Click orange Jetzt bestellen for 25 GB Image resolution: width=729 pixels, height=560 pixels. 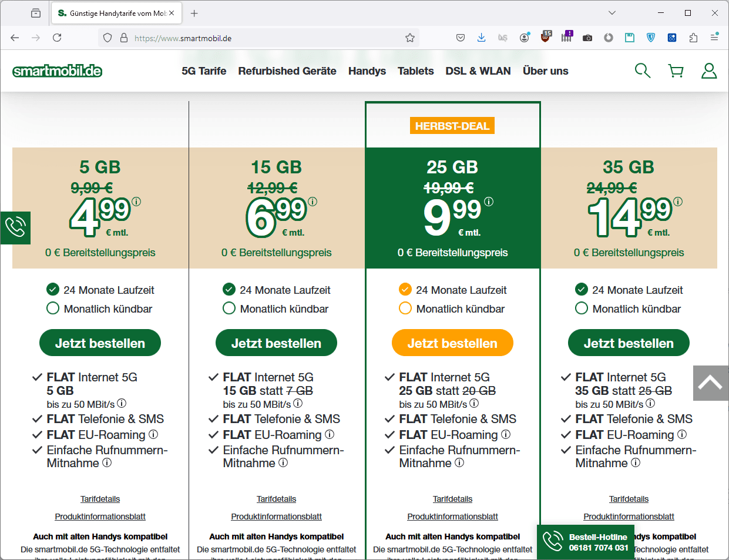pos(452,343)
